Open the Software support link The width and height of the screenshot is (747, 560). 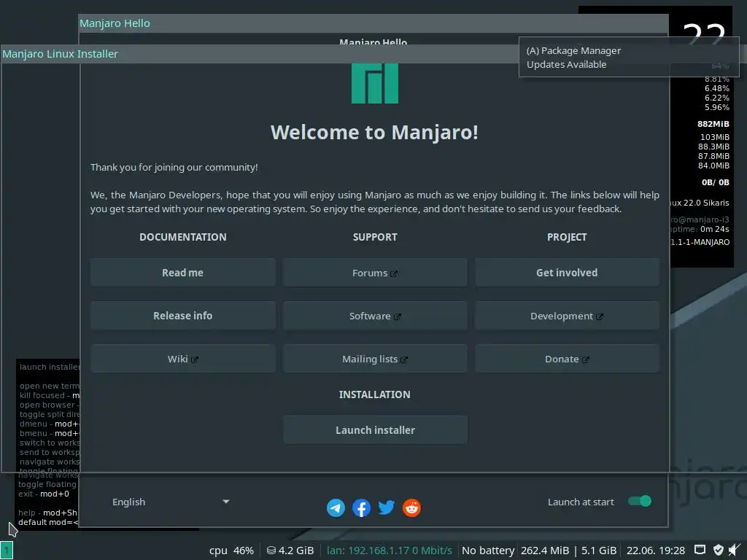(x=376, y=316)
